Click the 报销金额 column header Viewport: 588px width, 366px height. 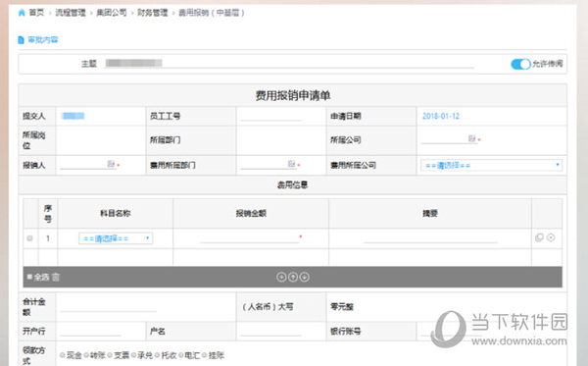click(251, 213)
